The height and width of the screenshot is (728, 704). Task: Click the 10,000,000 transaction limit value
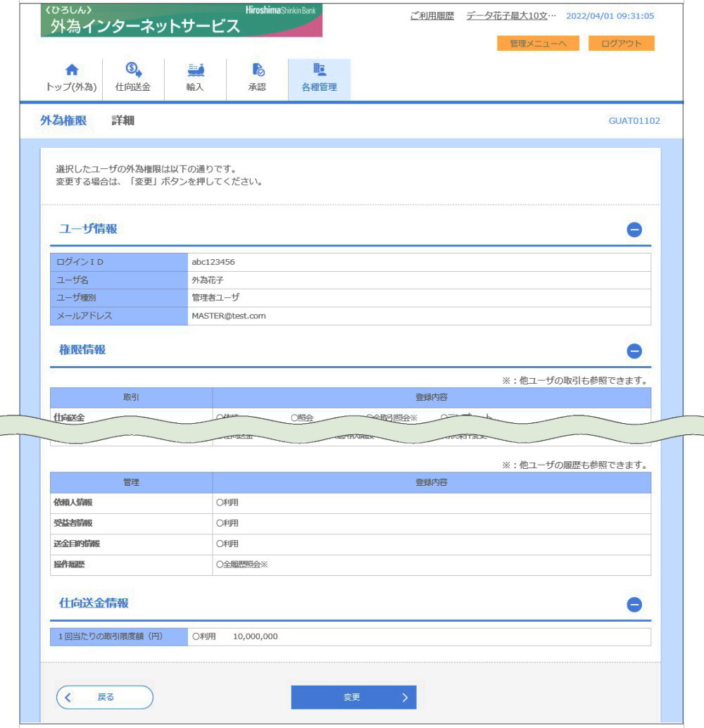(x=255, y=636)
